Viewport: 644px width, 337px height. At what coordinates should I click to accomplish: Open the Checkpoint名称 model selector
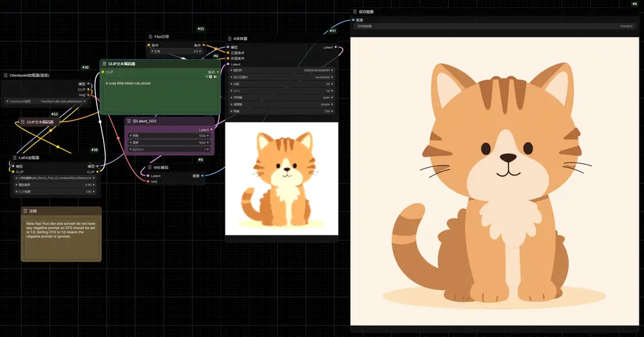[x=46, y=101]
